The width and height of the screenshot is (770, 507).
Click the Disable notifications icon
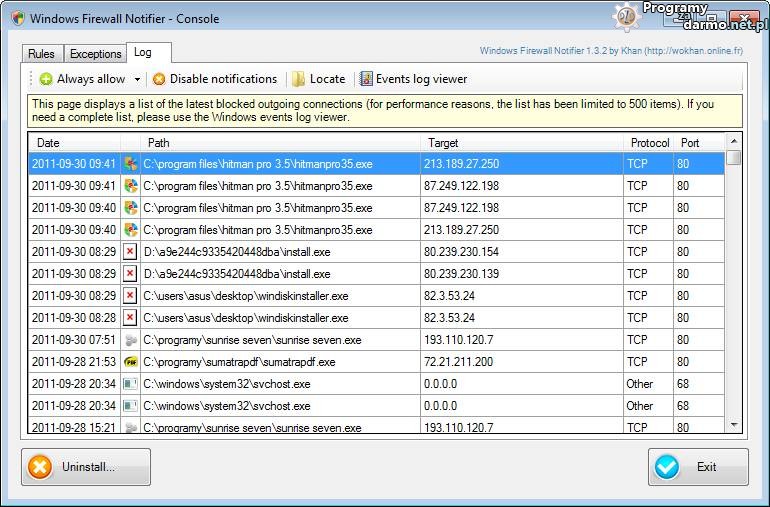pyautogui.click(x=159, y=79)
